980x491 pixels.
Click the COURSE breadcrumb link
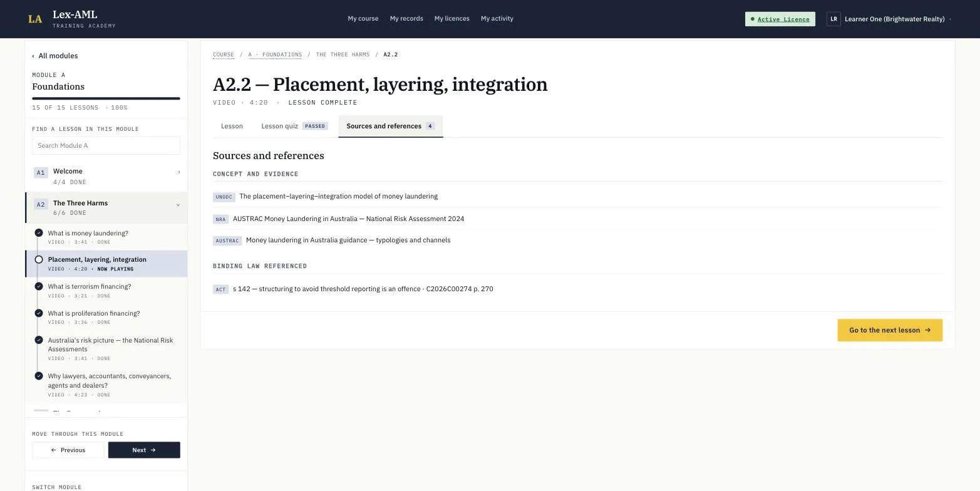coord(224,54)
